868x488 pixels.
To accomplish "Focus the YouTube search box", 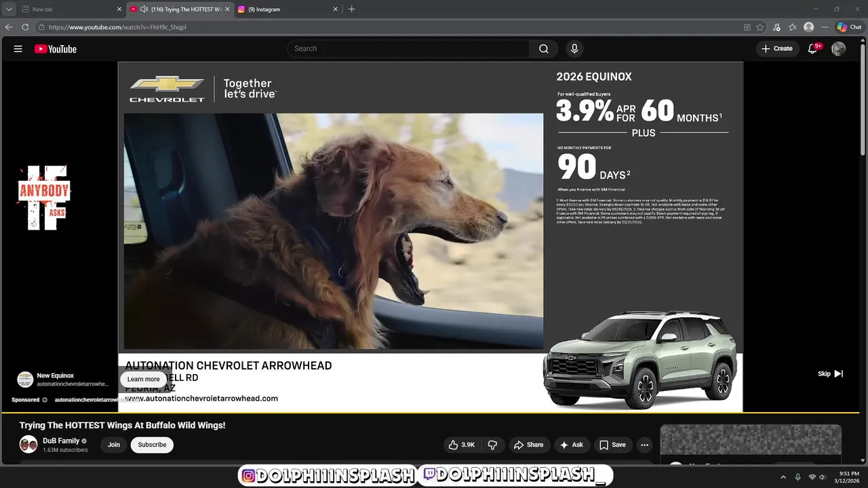I will pos(409,49).
